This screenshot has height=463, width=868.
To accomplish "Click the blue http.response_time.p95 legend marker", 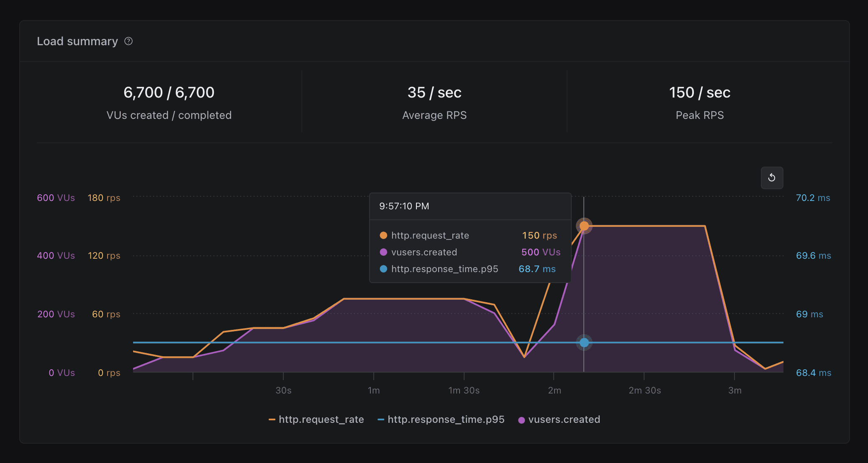I will [381, 419].
